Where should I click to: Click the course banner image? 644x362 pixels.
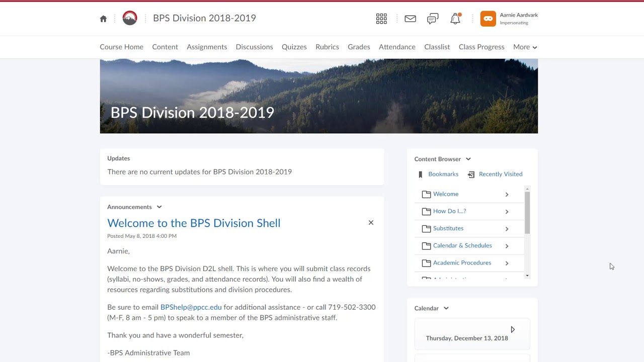tap(319, 96)
